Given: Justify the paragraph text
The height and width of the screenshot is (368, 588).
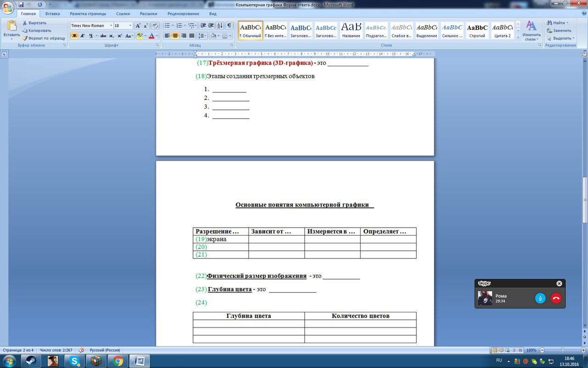Looking at the screenshot, I should [x=192, y=36].
